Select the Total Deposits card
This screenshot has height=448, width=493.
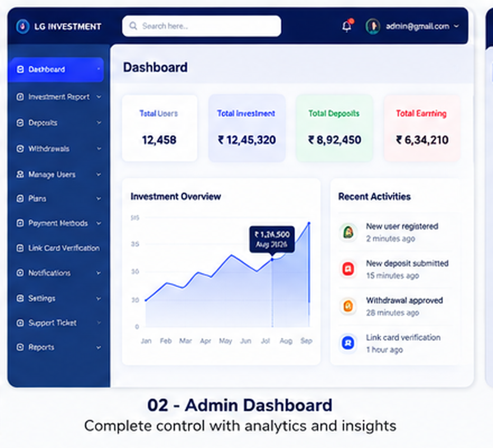[x=334, y=128]
